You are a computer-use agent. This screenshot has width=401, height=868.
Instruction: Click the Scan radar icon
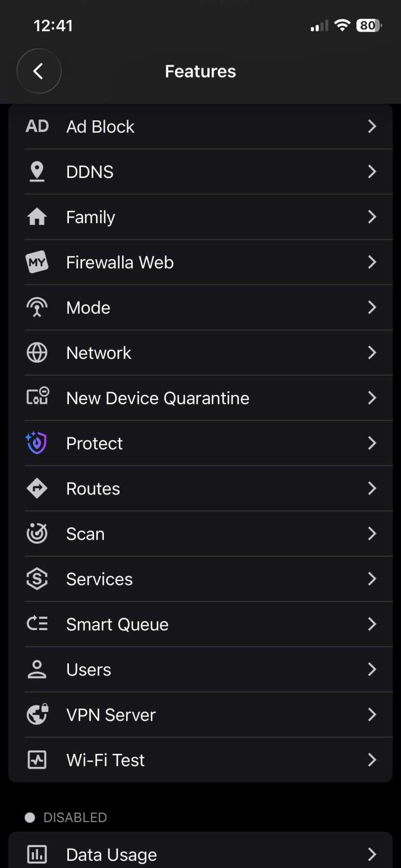(37, 533)
